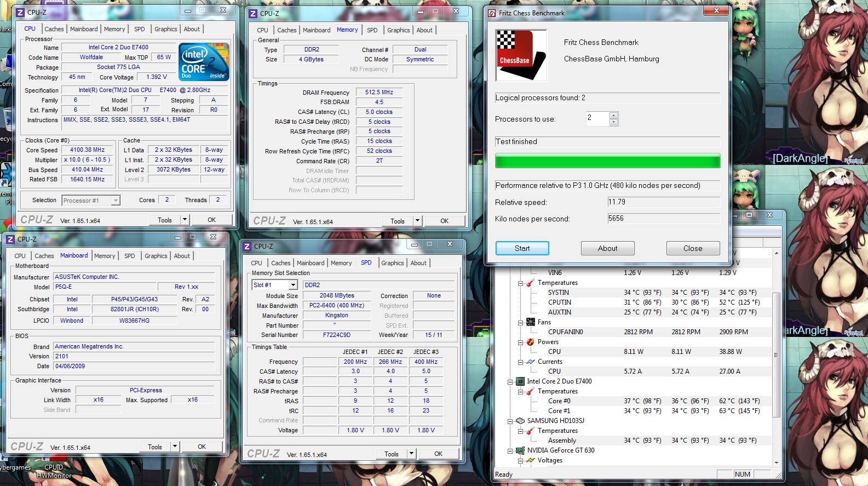Click the Manufacturer value Kingston in SPD
The image size is (868, 486).
pos(337,316)
